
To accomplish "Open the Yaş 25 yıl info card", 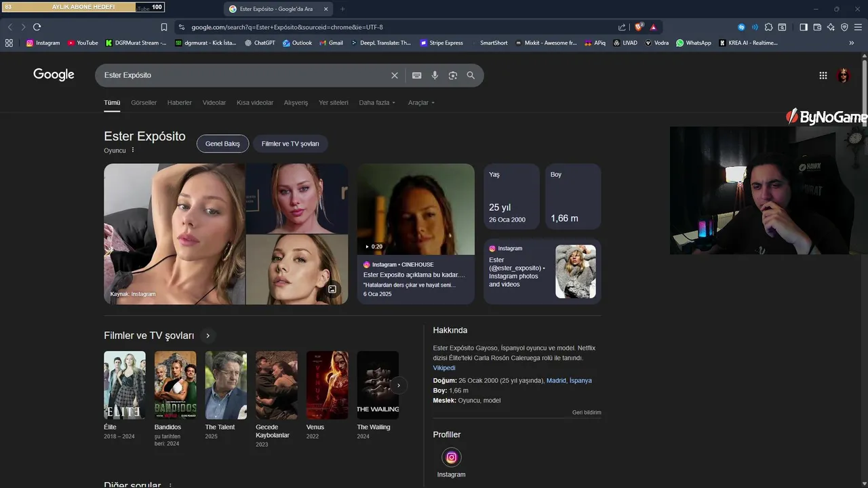I will click(x=511, y=197).
